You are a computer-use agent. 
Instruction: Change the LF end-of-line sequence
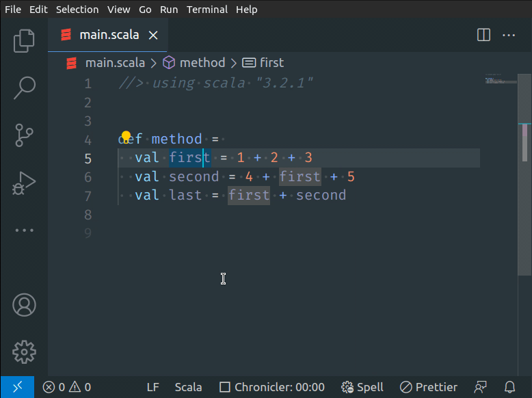[152, 387]
